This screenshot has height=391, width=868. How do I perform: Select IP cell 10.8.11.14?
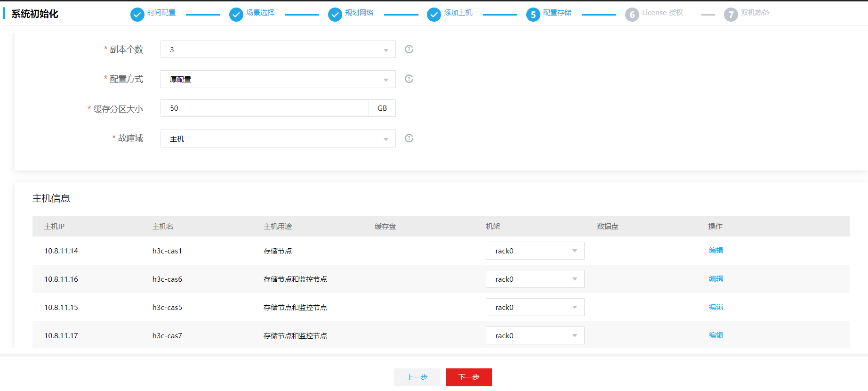[61, 251]
